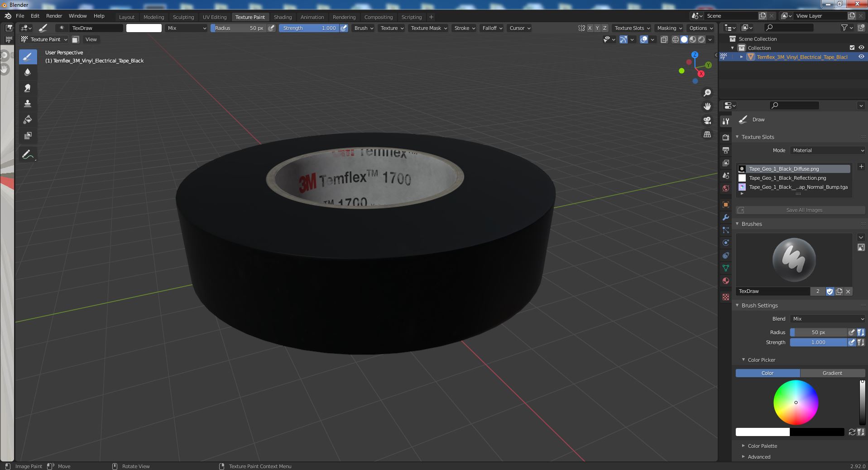Select the Soften tool
This screenshot has width=868, height=470.
28,72
